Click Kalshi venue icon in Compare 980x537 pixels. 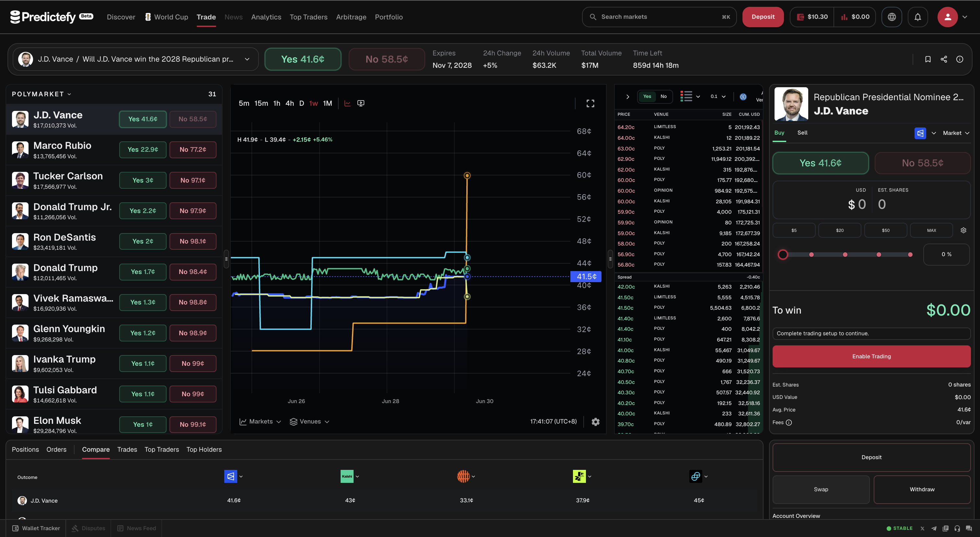coord(347,476)
